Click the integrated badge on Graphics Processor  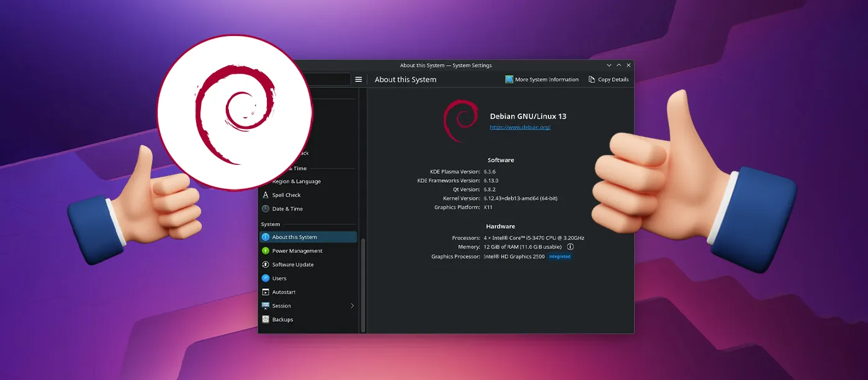(559, 256)
